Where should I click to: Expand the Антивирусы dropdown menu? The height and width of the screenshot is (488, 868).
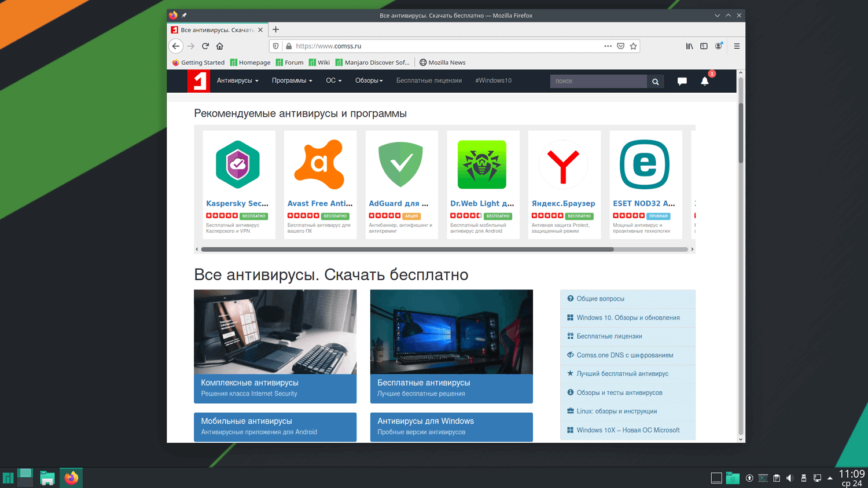238,81
